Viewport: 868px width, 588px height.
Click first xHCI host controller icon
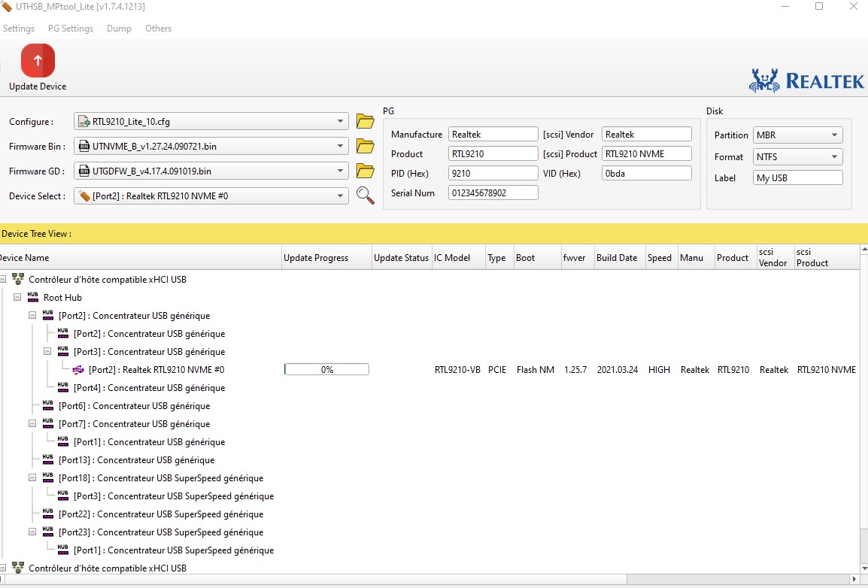[x=18, y=279]
